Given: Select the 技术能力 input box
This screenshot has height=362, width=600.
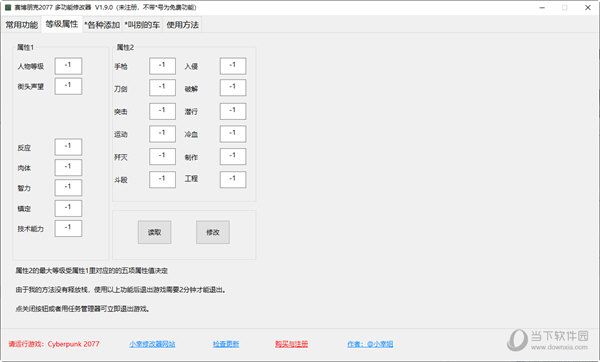Looking at the screenshot, I should 68,228.
